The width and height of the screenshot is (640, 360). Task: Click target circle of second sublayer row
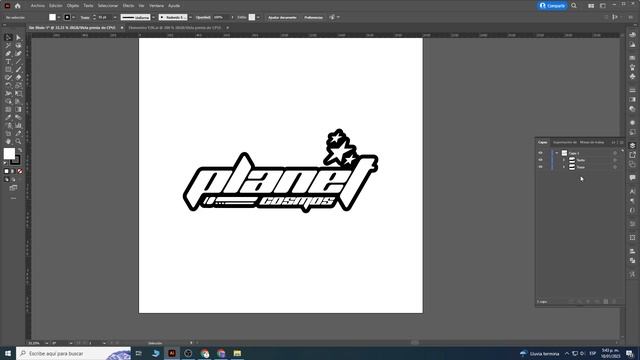pyautogui.click(x=615, y=160)
